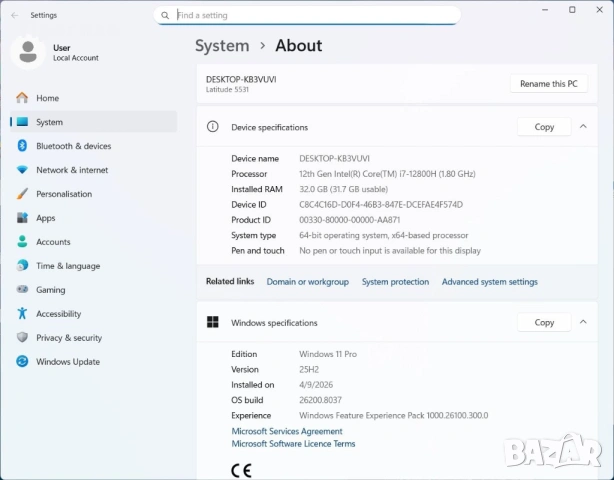Viewport: 614px width, 480px height.
Task: Click OS build value 26200.8037
Action: tap(320, 400)
